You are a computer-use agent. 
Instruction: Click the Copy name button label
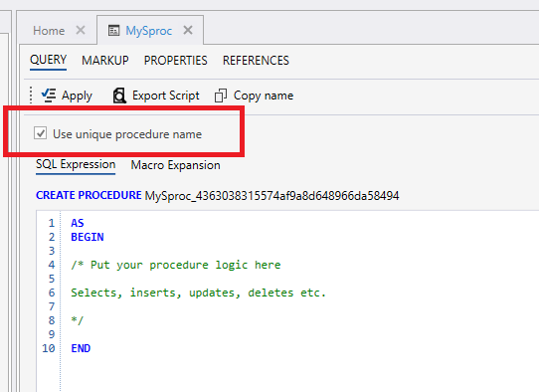point(264,96)
